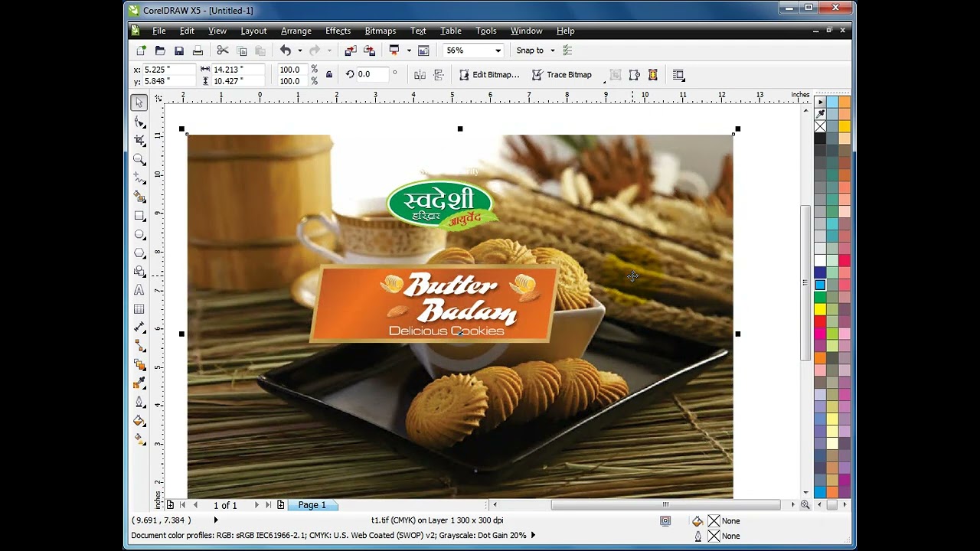Toggle the lock ratio padlock

coord(329,74)
